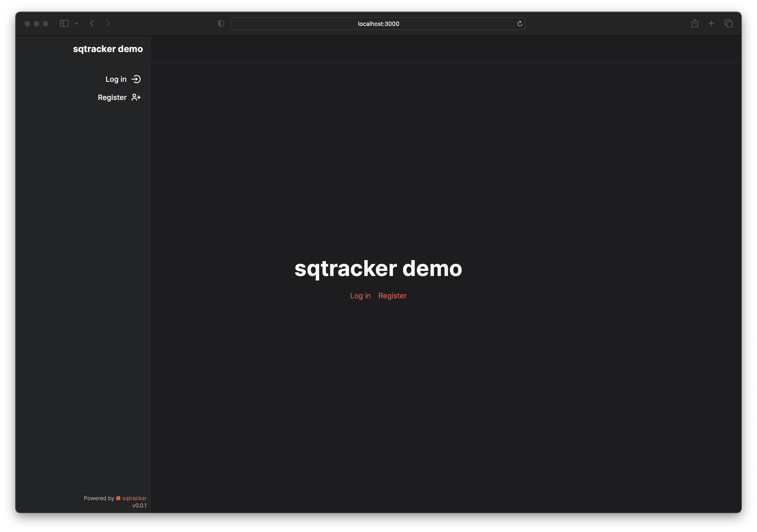Click the Register add-user icon in sidebar
Viewport: 757px width, 532px height.
coord(136,97)
